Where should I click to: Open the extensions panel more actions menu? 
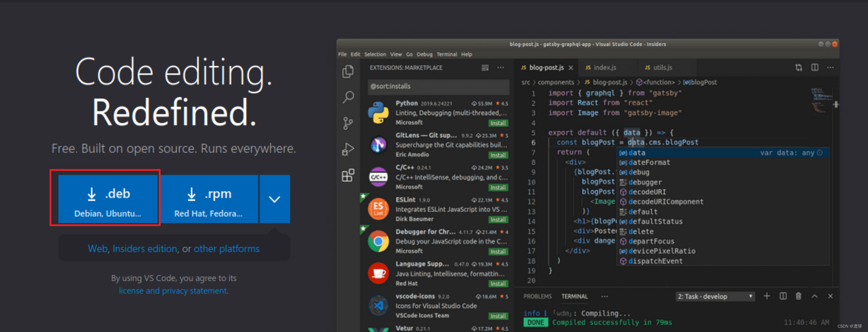click(x=501, y=68)
